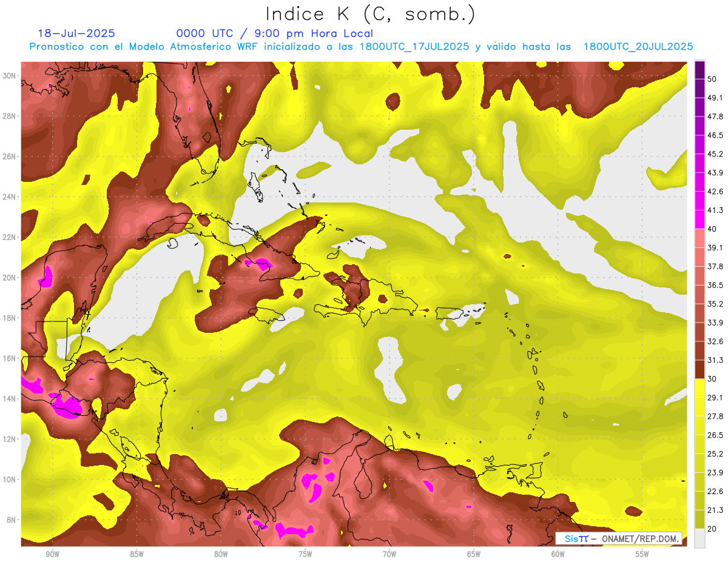Click the 18N latitude label
Viewport: 728px width, 562px height.
9,318
